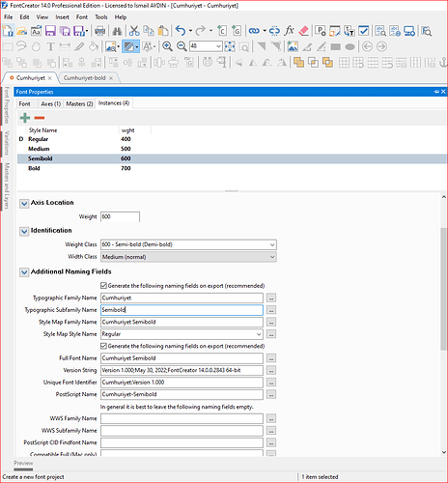Click the Cut scissors toolbar icon
This screenshot has width=448, height=483.
coord(134,31)
